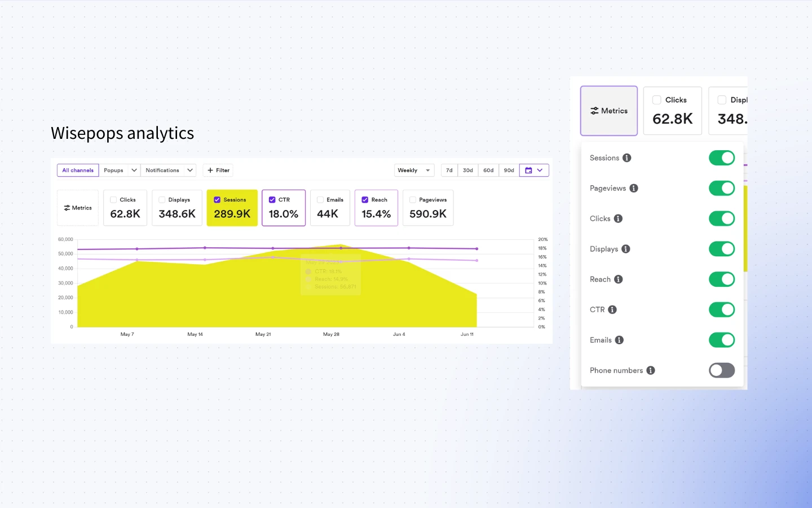Click the large Metrics button
The width and height of the screenshot is (812, 508).
coord(609,111)
